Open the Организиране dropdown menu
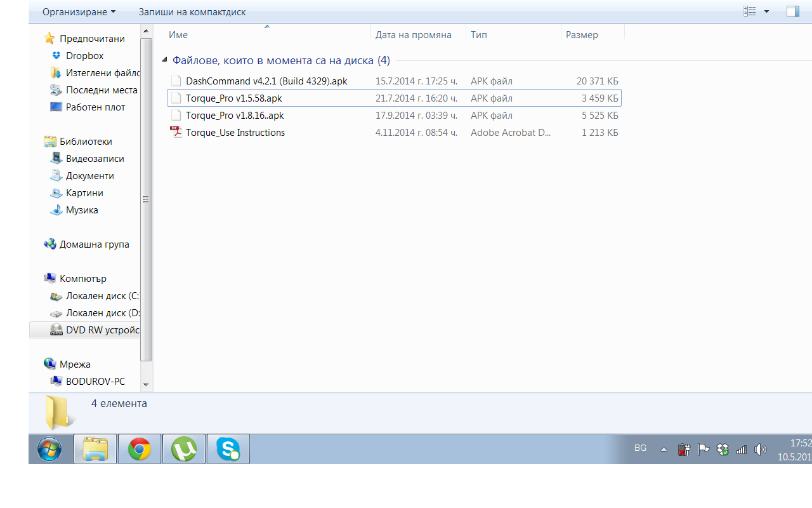The height and width of the screenshot is (508, 812). [79, 12]
